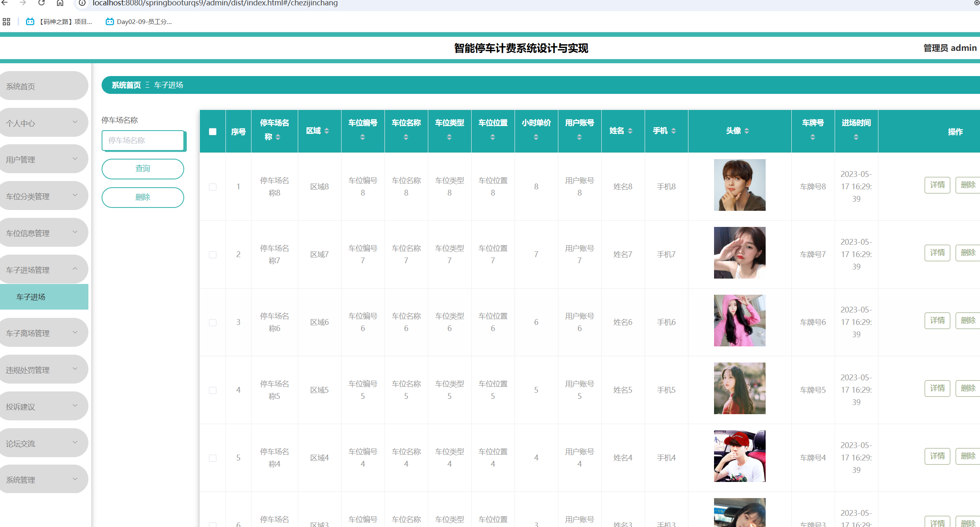Delete the row with 车牌号7
This screenshot has height=527, width=980.
tap(968, 253)
